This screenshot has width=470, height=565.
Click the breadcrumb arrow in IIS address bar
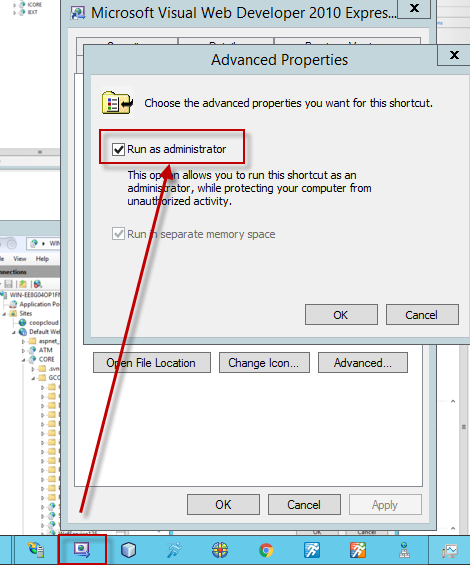pyautogui.click(x=43, y=244)
